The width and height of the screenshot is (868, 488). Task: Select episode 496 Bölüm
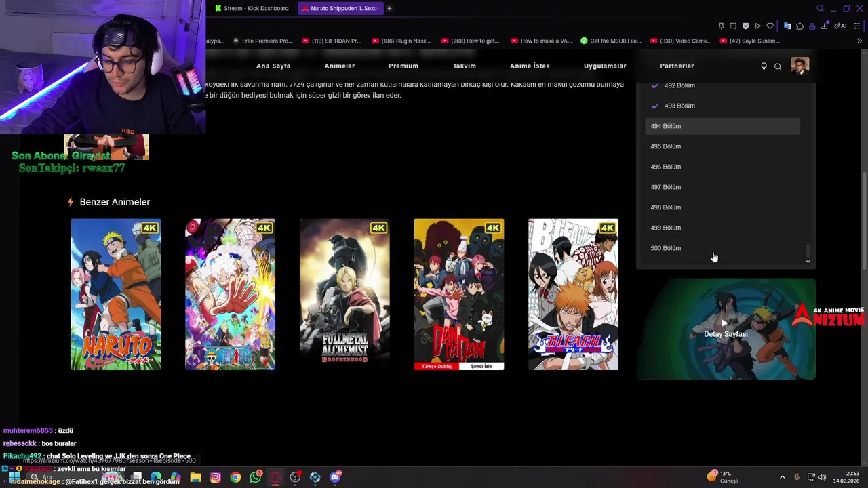pyautogui.click(x=723, y=167)
